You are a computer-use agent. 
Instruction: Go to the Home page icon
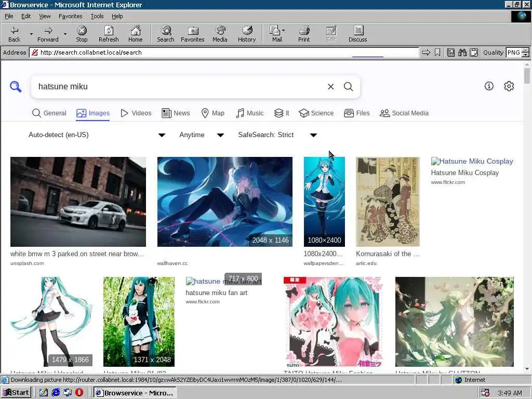136,34
